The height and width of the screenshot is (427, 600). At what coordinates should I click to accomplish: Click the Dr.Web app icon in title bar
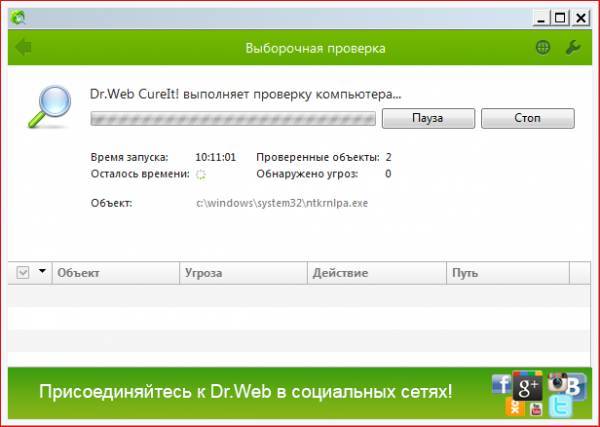coord(18,17)
